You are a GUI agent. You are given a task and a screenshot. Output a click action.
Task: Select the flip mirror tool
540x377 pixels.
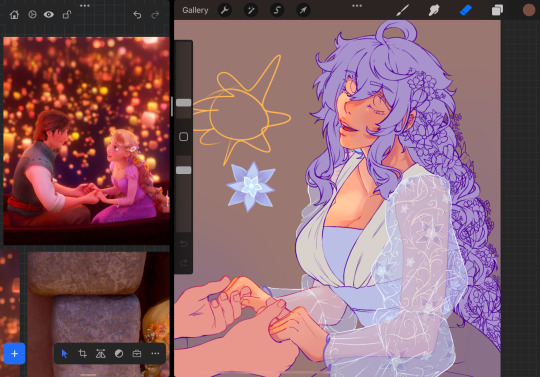coord(101,353)
